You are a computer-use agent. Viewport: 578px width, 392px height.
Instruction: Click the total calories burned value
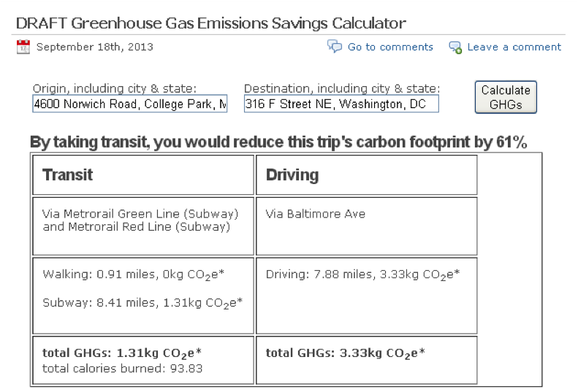click(x=122, y=369)
